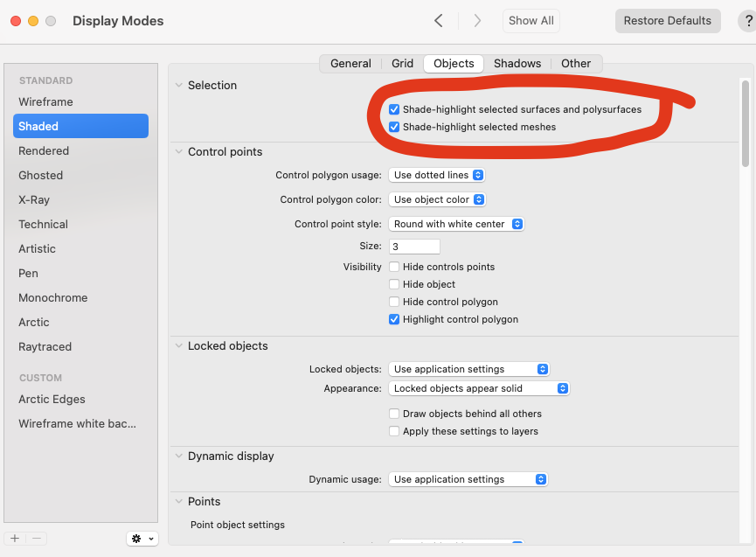Open Control polygon usage dropdown
The width and height of the screenshot is (756, 557).
click(437, 175)
